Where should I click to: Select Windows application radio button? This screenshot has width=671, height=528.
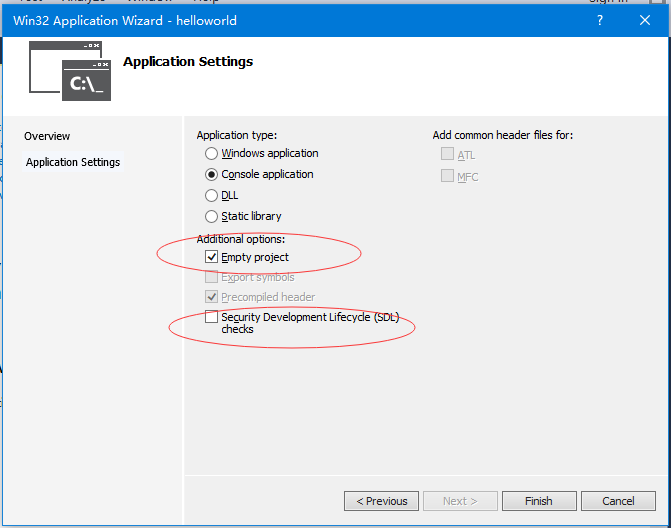[x=211, y=154]
